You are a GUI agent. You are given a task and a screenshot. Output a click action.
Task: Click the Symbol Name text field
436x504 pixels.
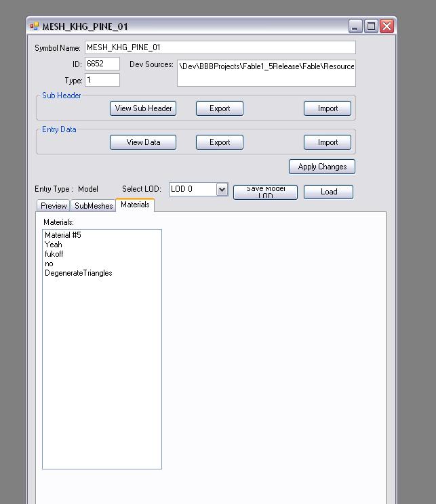click(220, 47)
